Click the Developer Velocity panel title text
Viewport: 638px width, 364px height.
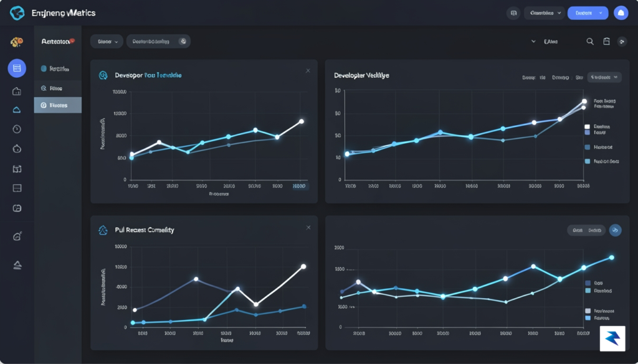(x=361, y=75)
